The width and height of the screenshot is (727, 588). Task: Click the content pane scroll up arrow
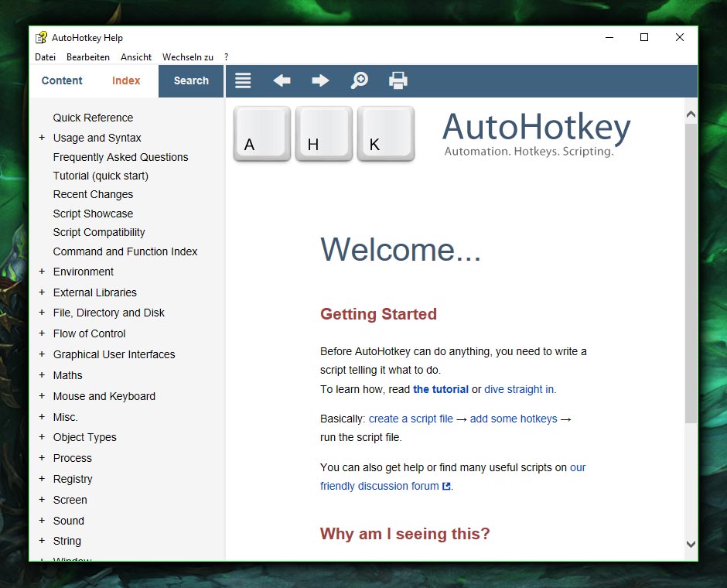click(691, 114)
